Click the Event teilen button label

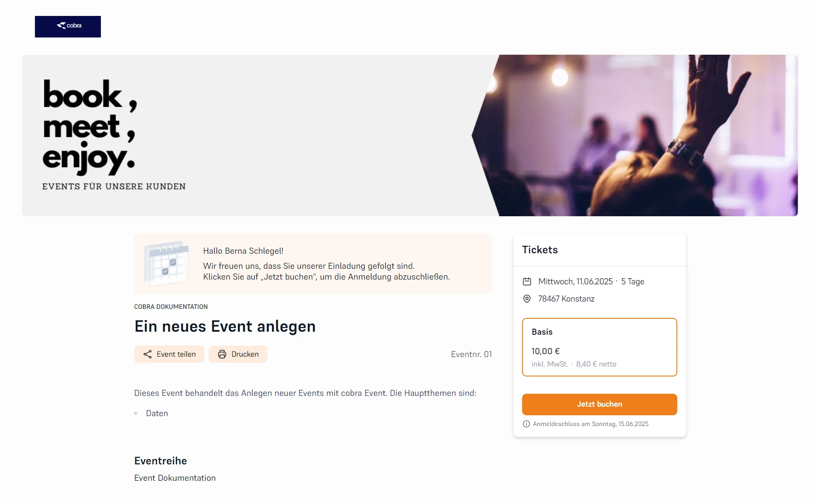pos(176,354)
